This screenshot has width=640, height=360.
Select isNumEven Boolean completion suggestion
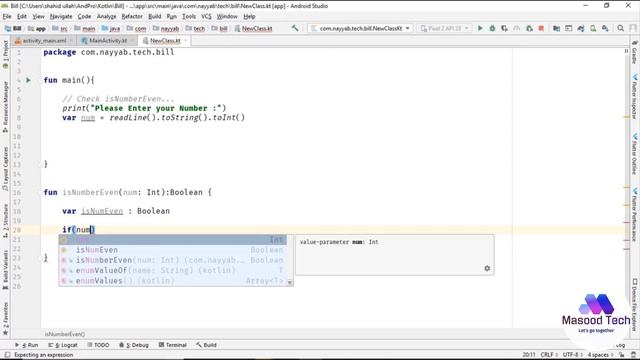(172, 250)
